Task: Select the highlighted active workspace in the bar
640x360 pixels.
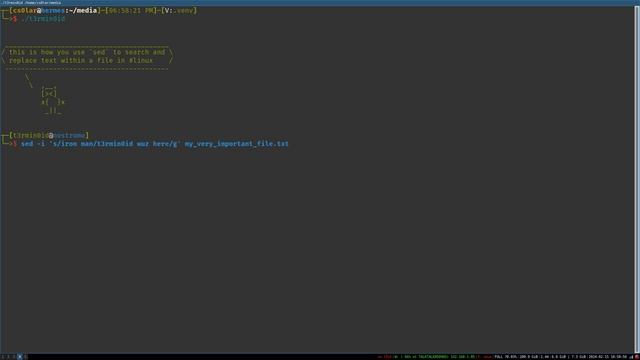Action: click(x=19, y=357)
